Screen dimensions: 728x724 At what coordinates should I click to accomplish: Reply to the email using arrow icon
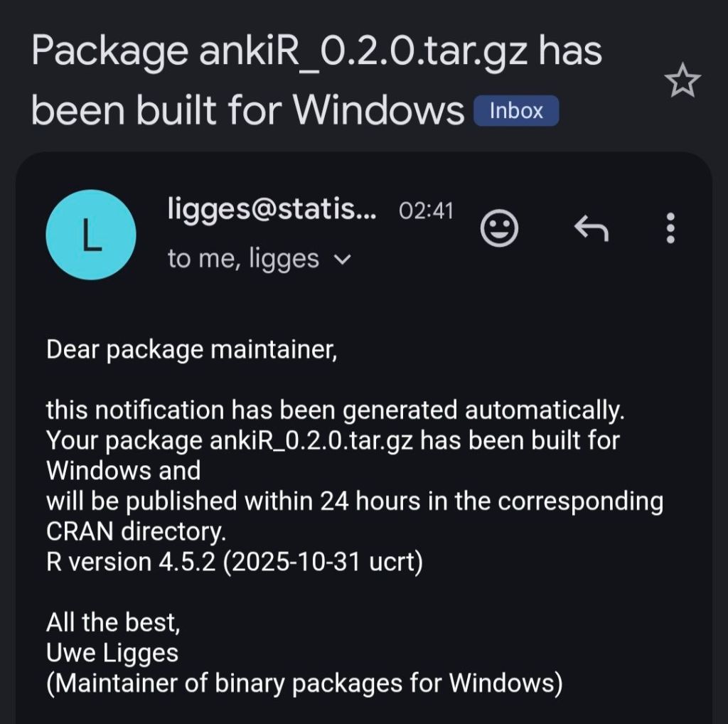(x=591, y=229)
